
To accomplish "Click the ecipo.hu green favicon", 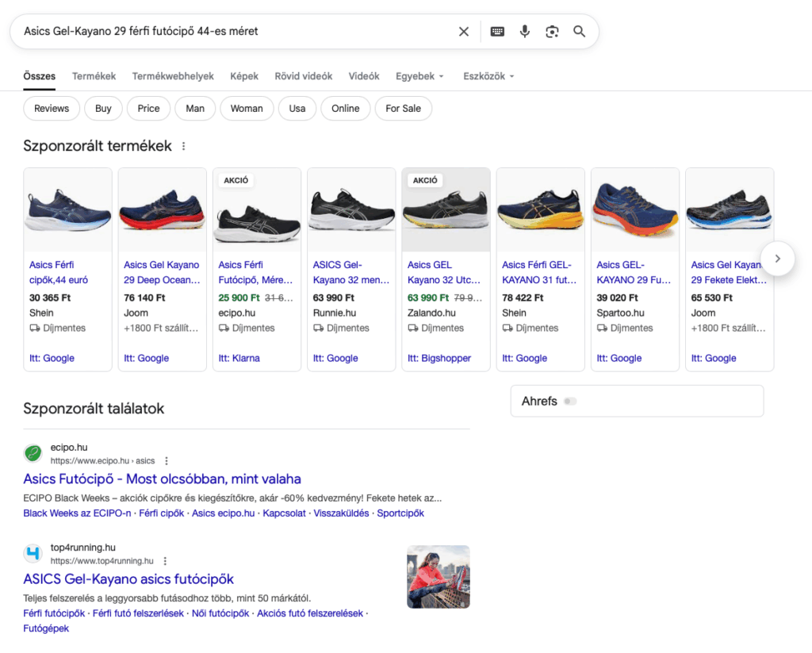I will (33, 453).
